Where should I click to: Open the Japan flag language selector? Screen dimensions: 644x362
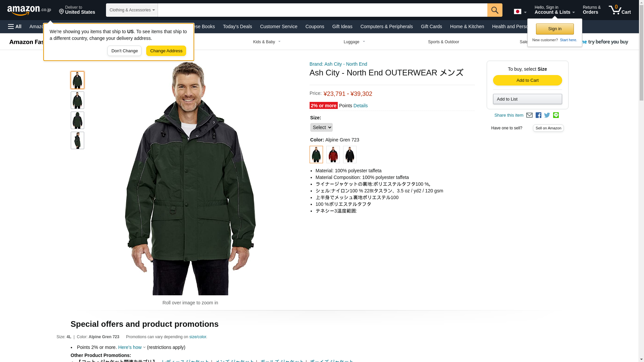520,12
